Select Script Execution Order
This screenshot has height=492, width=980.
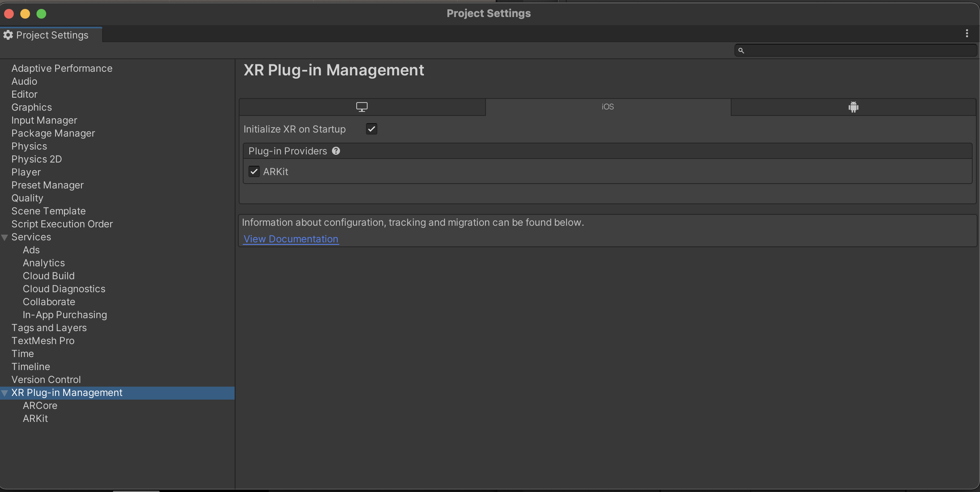pos(62,224)
